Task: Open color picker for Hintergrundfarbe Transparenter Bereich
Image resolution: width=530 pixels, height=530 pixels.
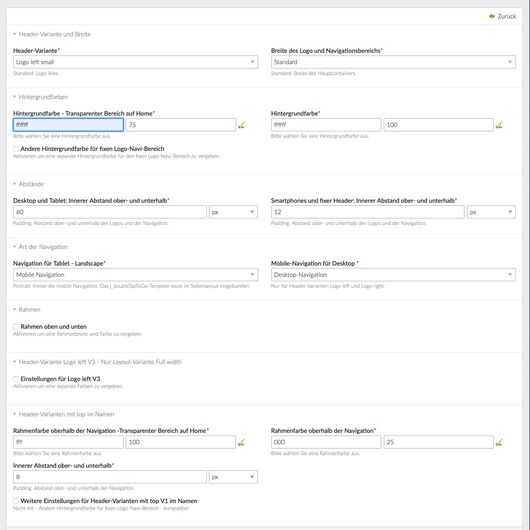Action: tap(241, 125)
